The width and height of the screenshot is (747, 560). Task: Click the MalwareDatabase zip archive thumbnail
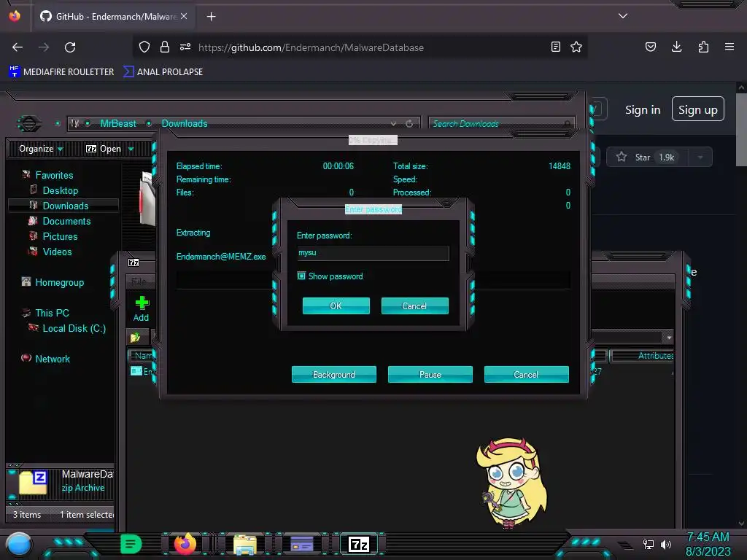coord(33,482)
